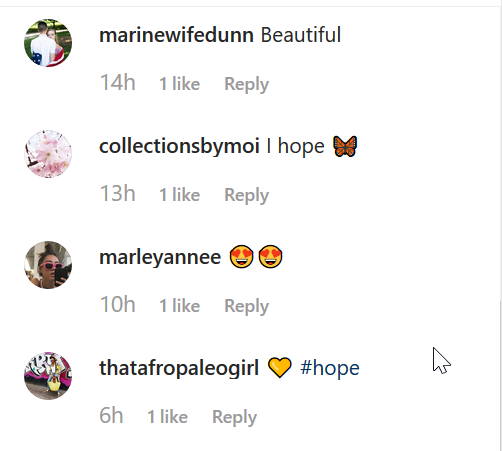View the 1 like on marinewifedunn's comment

179,84
